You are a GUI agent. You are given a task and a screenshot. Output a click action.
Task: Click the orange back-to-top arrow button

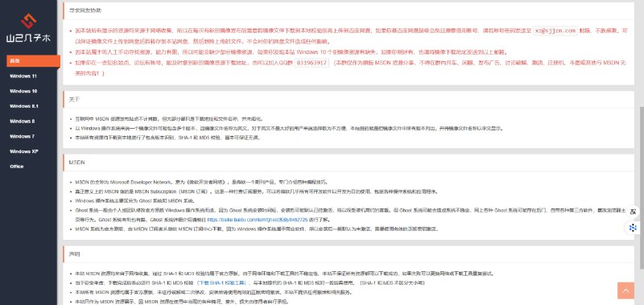[x=625, y=291]
